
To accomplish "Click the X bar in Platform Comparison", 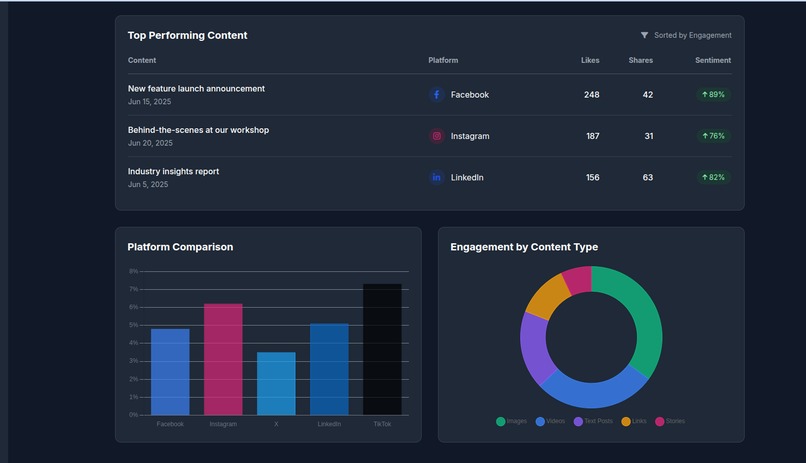I will 276,383.
